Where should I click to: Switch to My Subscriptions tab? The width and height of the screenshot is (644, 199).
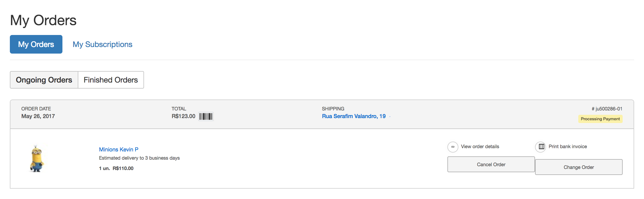(x=102, y=44)
